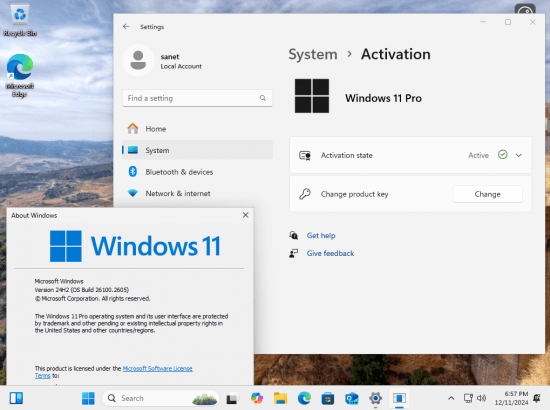This screenshot has width=550, height=410.
Task: Open the clock showing 6:57 PM
Action: coord(511,398)
